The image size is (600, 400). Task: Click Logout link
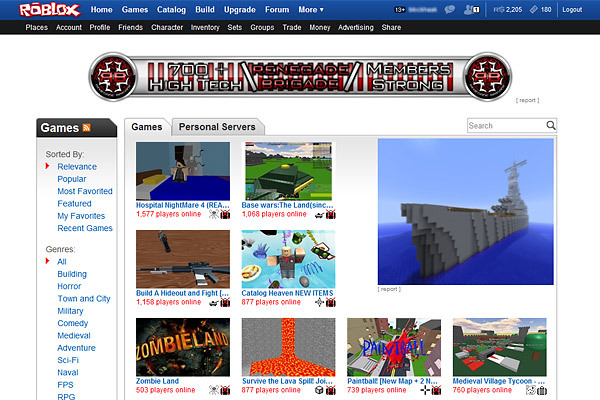click(x=572, y=10)
